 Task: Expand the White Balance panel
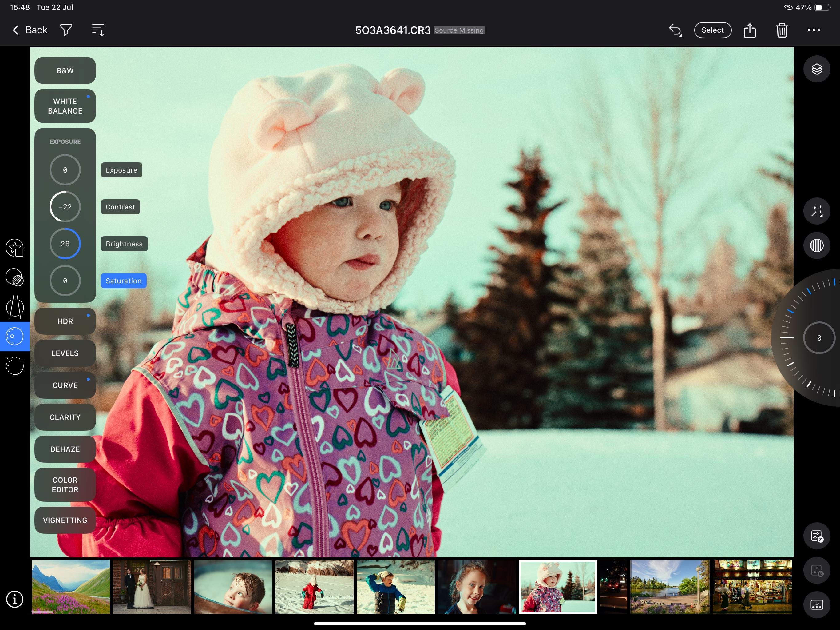pos(65,106)
